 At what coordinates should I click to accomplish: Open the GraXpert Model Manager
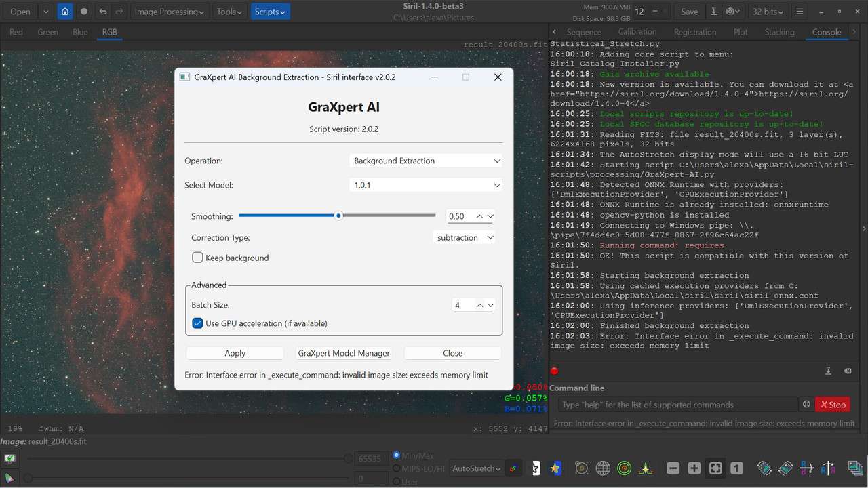tap(344, 352)
